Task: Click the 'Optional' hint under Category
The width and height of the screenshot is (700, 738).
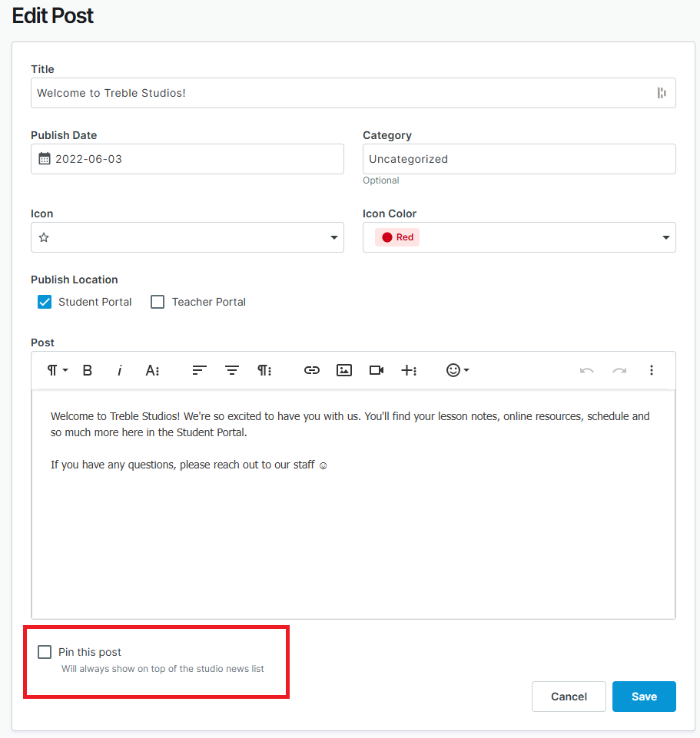Action: coord(380,180)
